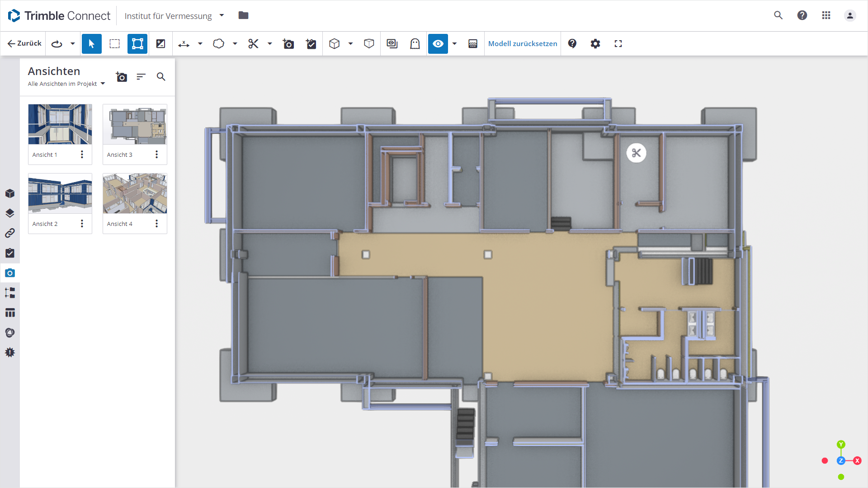Select the clip plane scissors tool
This screenshot has width=868, height=488.
pyautogui.click(x=253, y=44)
